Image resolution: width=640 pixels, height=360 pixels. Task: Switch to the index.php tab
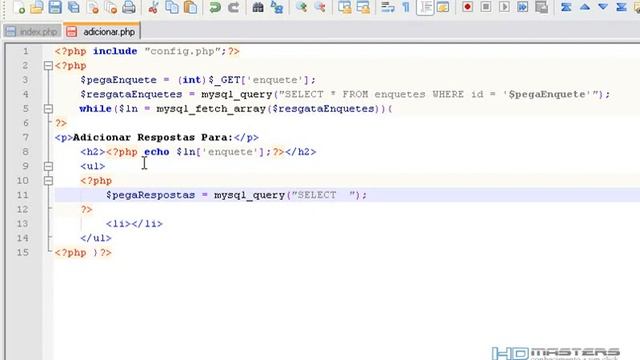[x=32, y=31]
